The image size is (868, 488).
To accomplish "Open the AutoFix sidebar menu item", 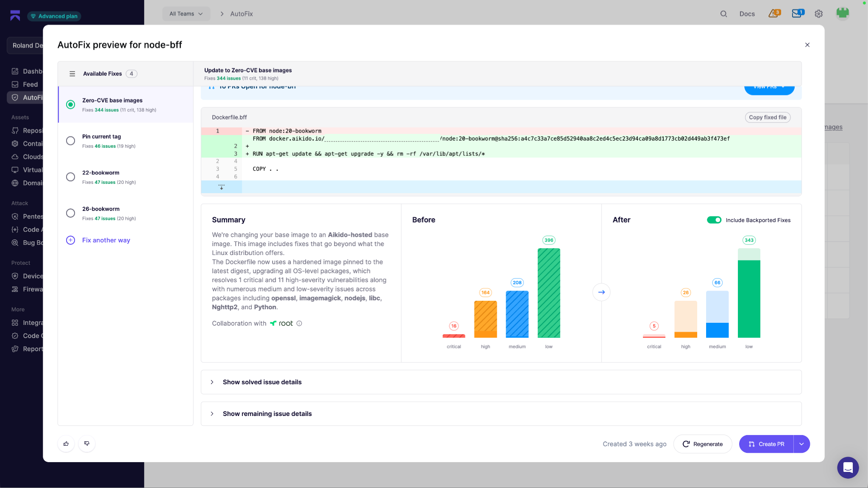I will pyautogui.click(x=25, y=97).
